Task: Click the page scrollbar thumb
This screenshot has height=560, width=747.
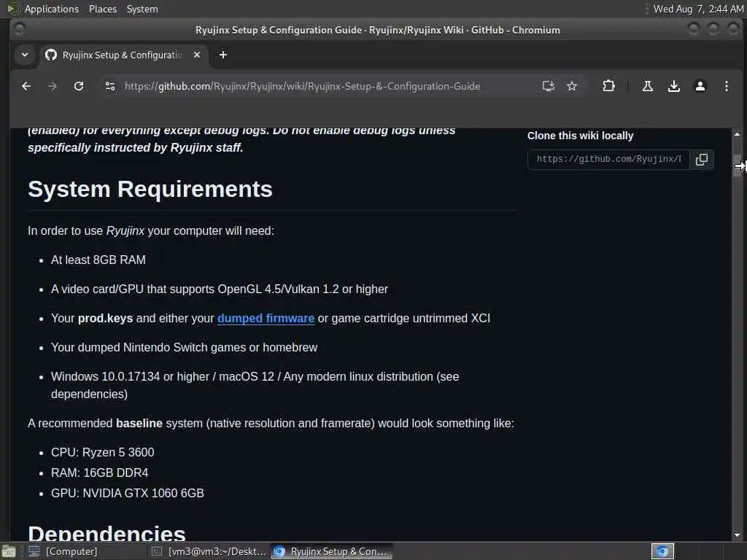Action: tap(737, 166)
